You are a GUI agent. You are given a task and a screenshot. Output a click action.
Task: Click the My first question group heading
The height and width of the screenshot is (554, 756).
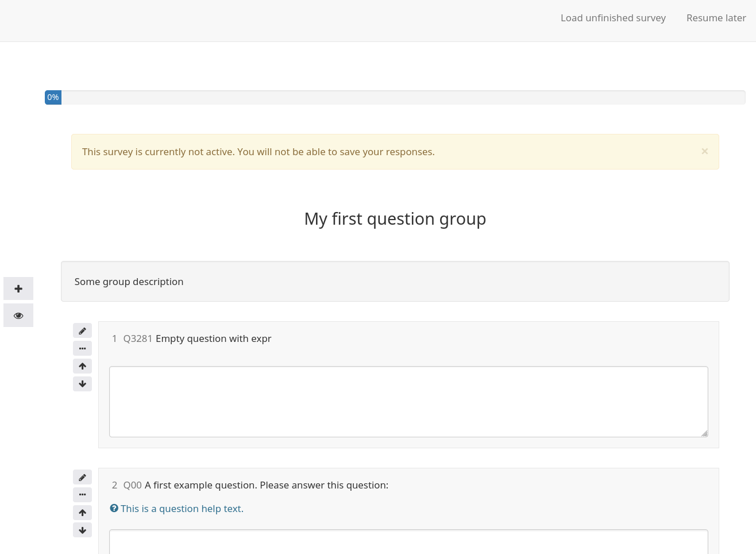coord(395,219)
